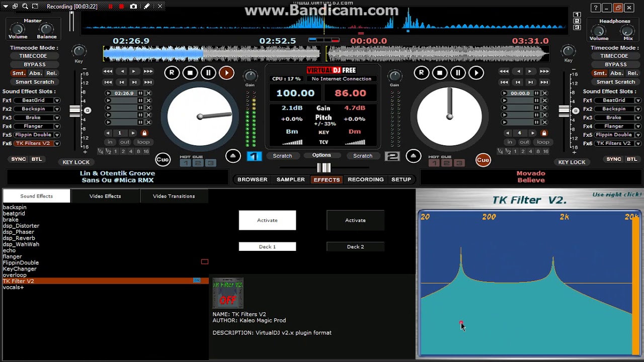The height and width of the screenshot is (362, 644).
Task: Click the Bandicam screenshot camera icon
Action: (133, 7)
